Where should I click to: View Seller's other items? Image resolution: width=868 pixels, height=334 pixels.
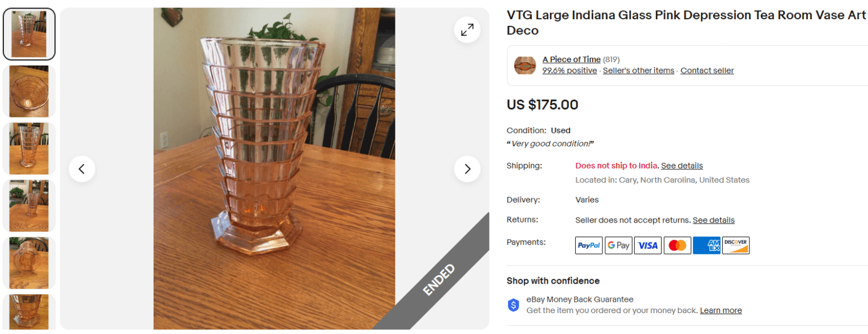638,70
